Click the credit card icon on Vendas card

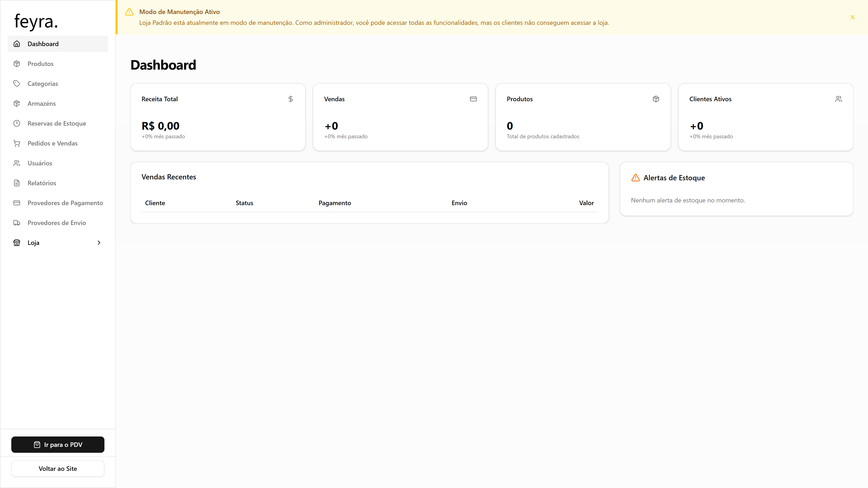pos(473,99)
